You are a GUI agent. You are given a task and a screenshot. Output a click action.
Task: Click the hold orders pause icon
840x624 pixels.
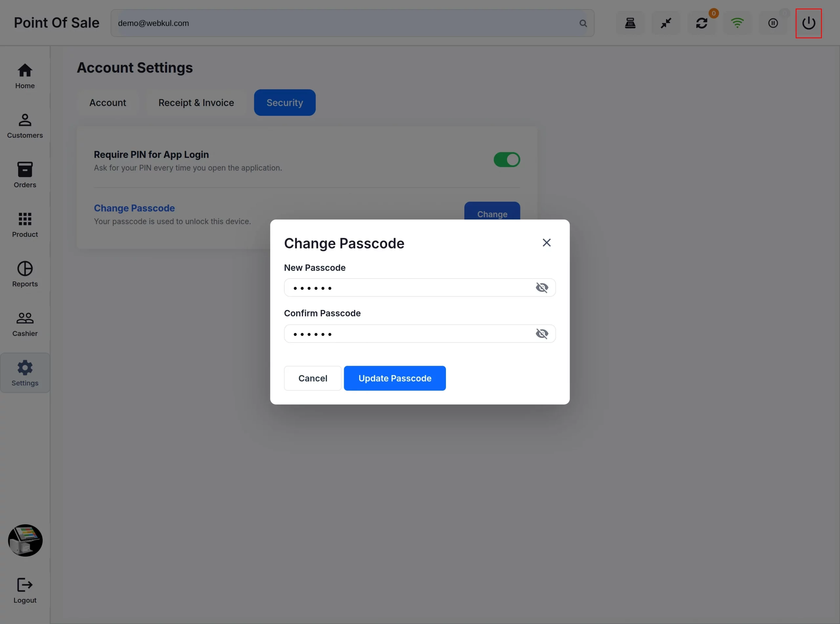coord(773,23)
